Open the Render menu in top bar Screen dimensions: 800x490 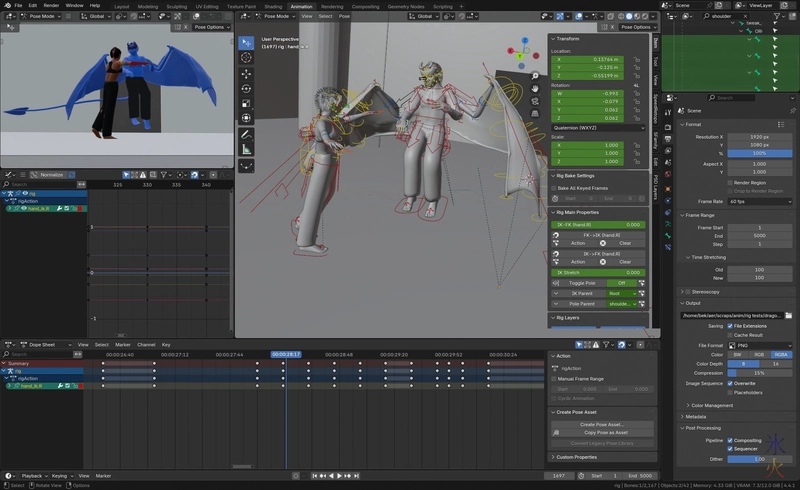[x=49, y=5]
